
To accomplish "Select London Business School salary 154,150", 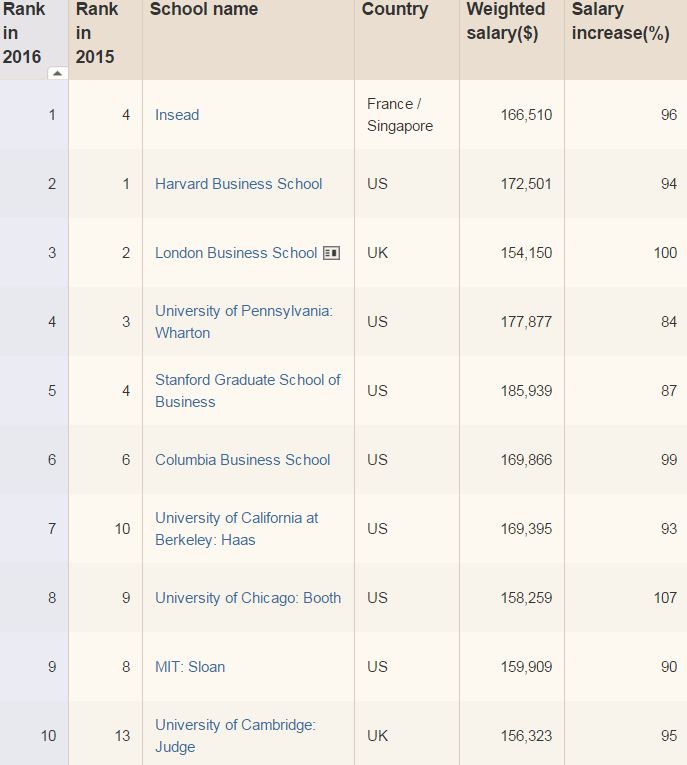I will coord(526,253).
